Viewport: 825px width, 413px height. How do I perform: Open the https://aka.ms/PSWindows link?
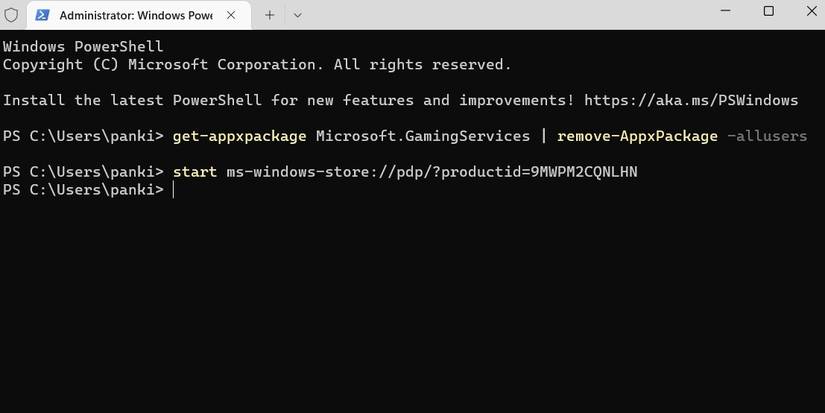[x=691, y=100]
